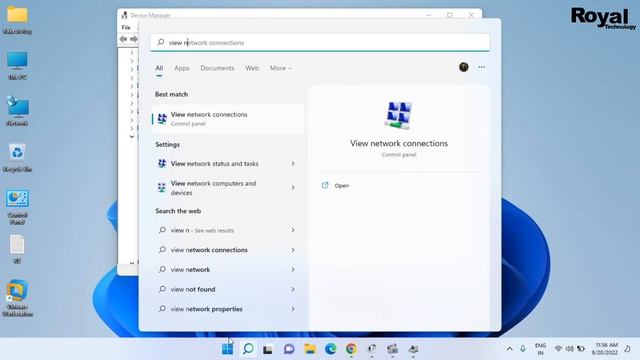Open the Network desktop icon
Screen dimensions: 640x360
[17, 111]
